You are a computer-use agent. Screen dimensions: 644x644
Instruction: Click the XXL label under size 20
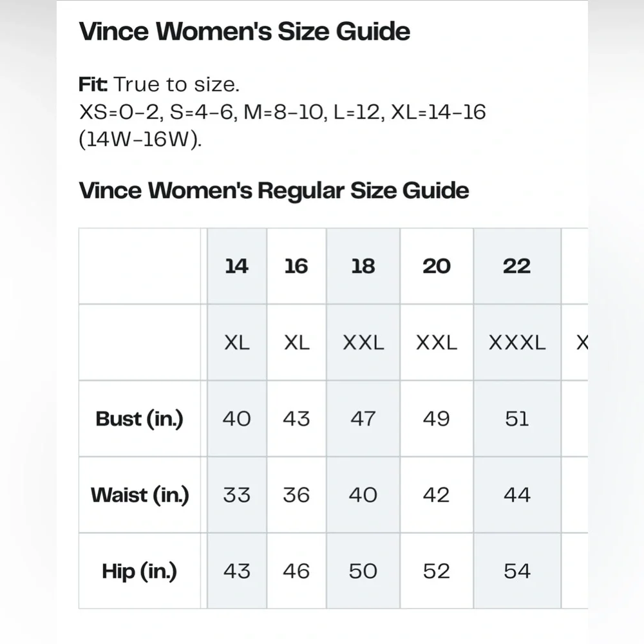pyautogui.click(x=437, y=343)
